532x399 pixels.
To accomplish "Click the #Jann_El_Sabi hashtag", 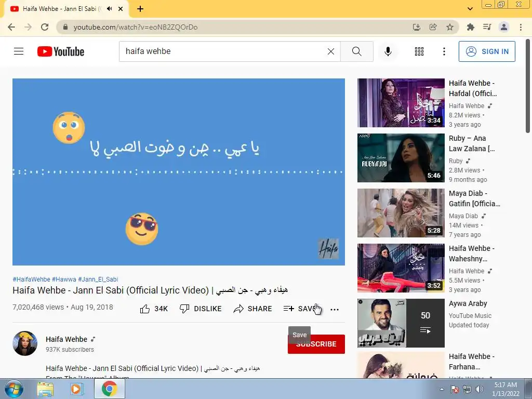I will [98, 279].
